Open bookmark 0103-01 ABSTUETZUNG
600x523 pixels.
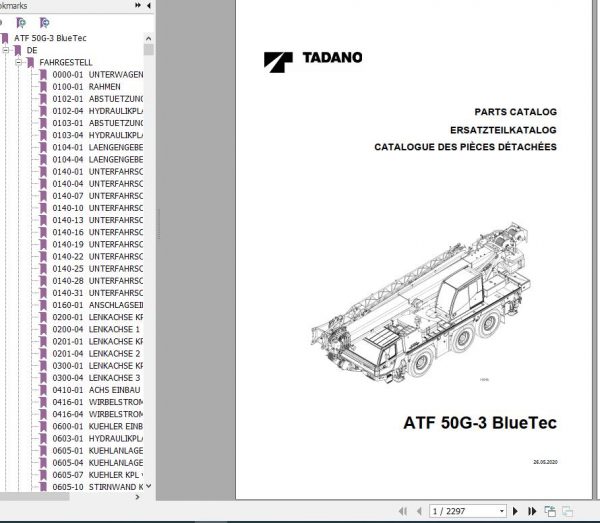tap(98, 123)
